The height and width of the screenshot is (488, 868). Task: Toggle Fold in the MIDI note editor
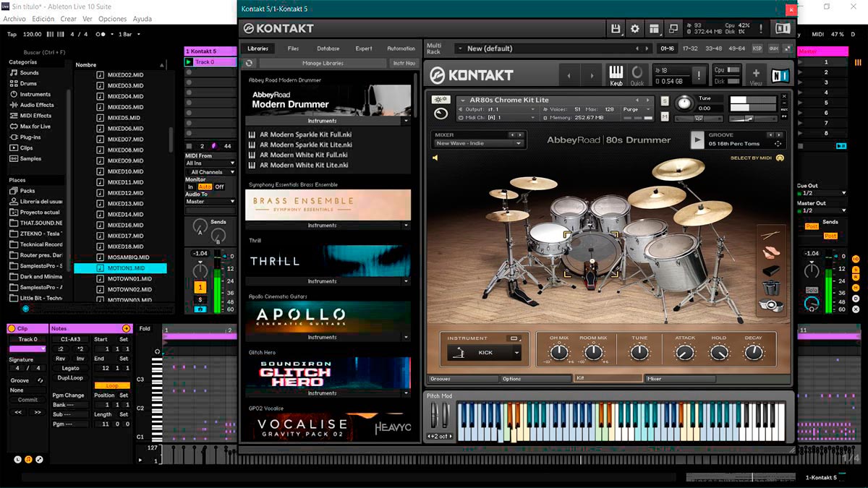click(145, 329)
